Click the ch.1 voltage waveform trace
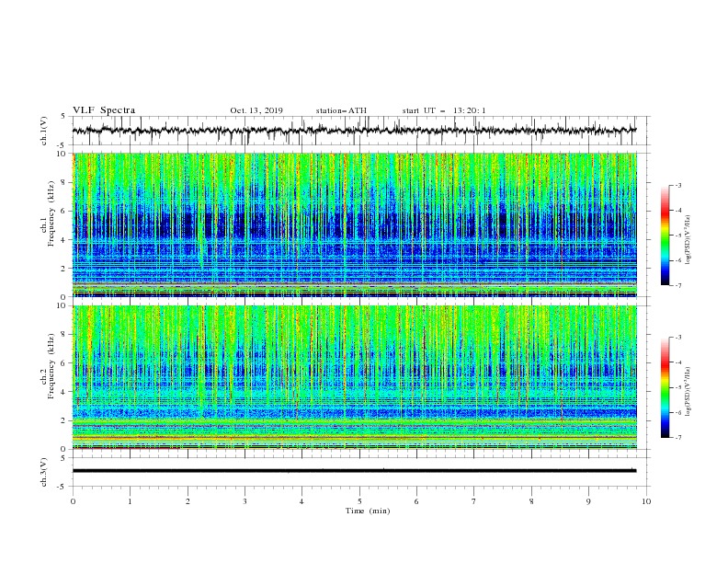 click(354, 131)
